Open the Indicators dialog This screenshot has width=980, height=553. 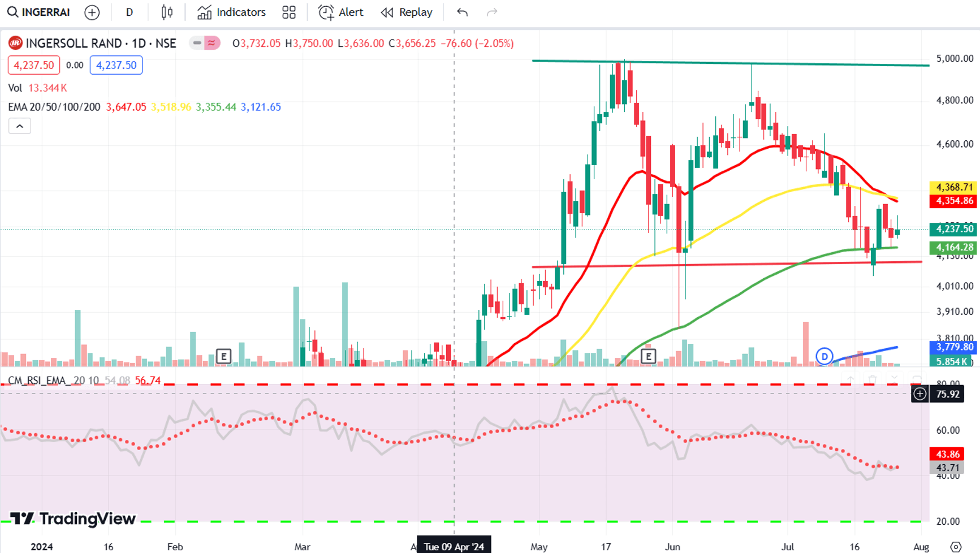click(x=231, y=12)
